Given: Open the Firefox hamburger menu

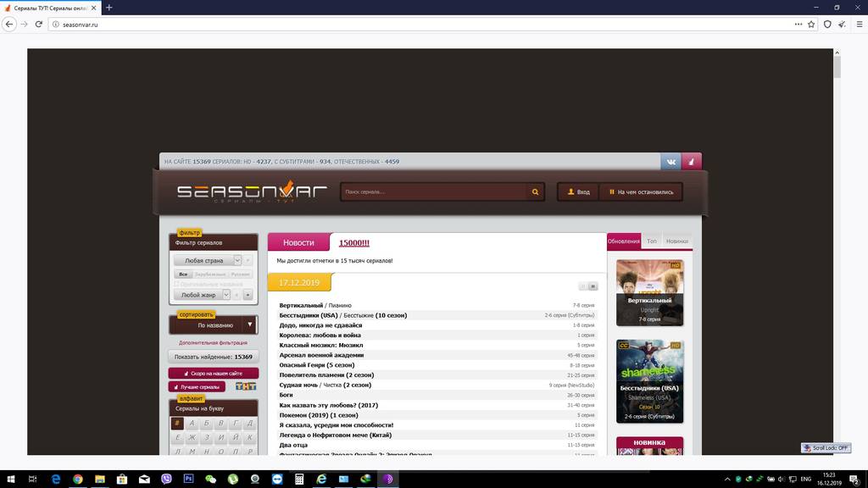Looking at the screenshot, I should tap(860, 25).
